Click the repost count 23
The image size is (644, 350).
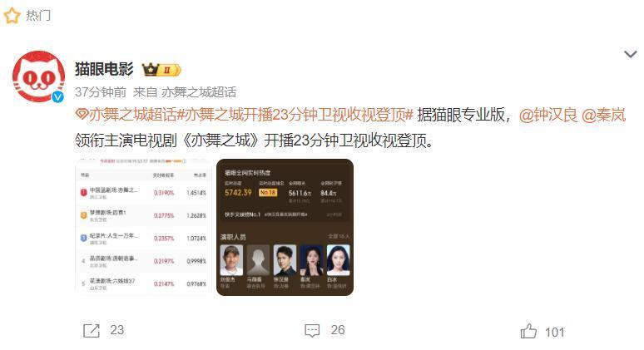point(117,330)
